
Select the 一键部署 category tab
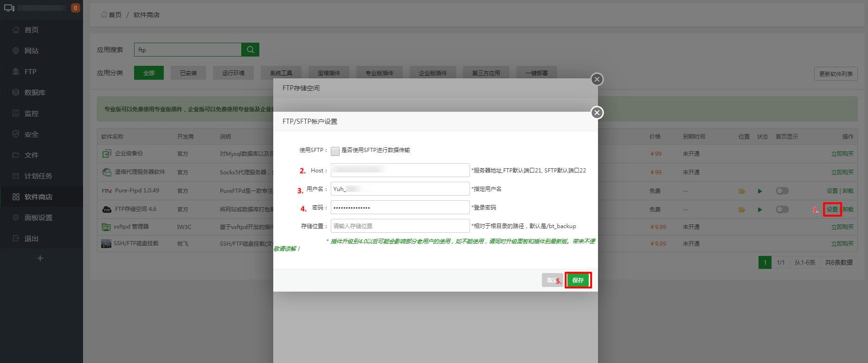click(x=537, y=73)
